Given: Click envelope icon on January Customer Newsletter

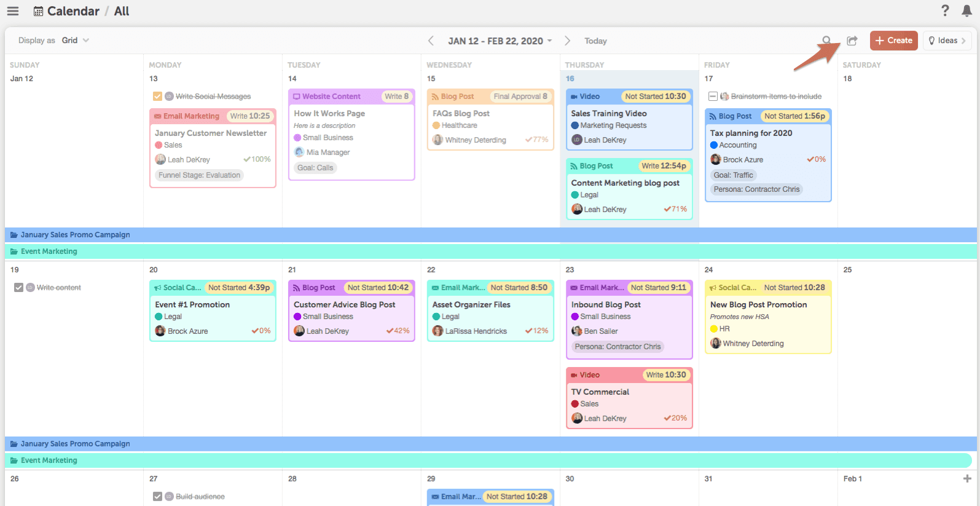Looking at the screenshot, I should 158,116.
